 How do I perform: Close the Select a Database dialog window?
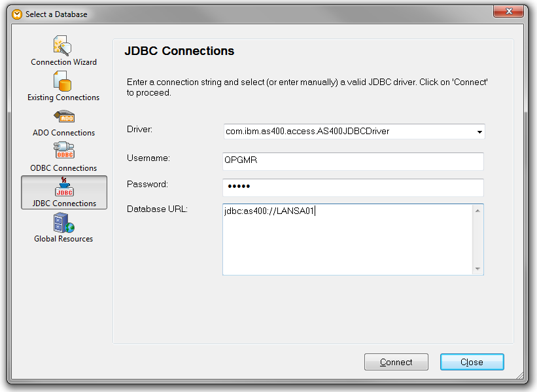pyautogui.click(x=511, y=12)
